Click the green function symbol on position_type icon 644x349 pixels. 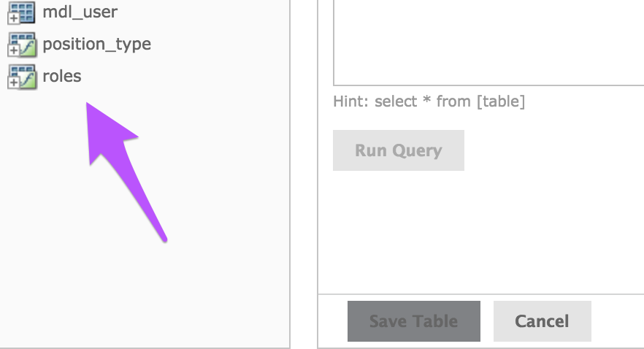28,47
